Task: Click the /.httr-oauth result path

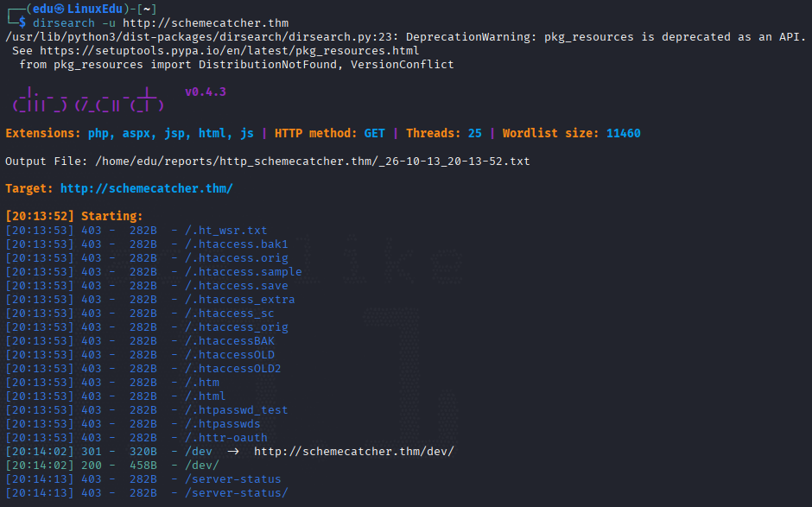Action: click(x=225, y=438)
